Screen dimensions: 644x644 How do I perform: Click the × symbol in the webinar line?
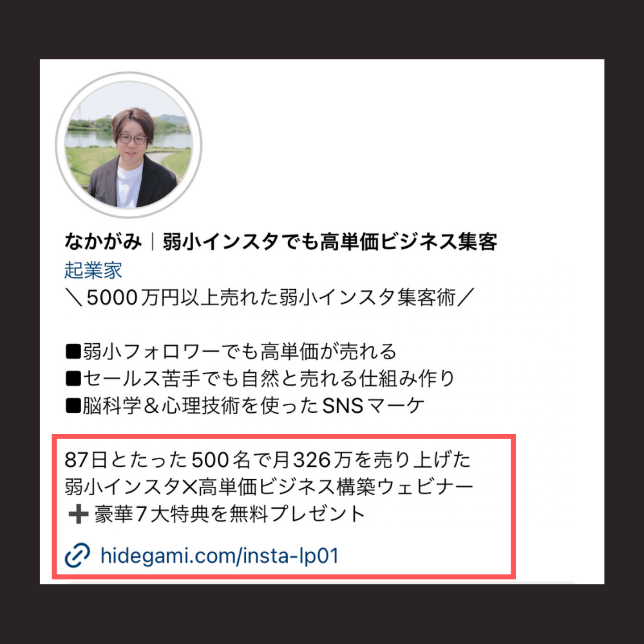click(x=190, y=488)
